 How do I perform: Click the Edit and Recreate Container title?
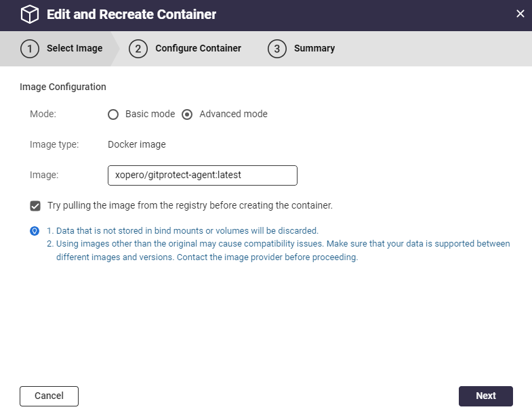pos(131,14)
